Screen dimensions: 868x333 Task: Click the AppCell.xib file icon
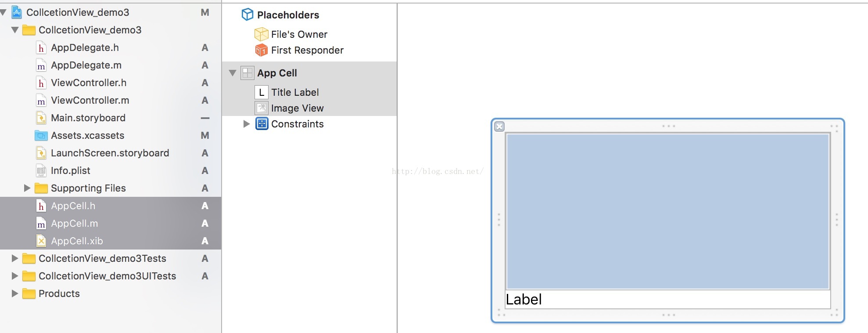pyautogui.click(x=41, y=241)
